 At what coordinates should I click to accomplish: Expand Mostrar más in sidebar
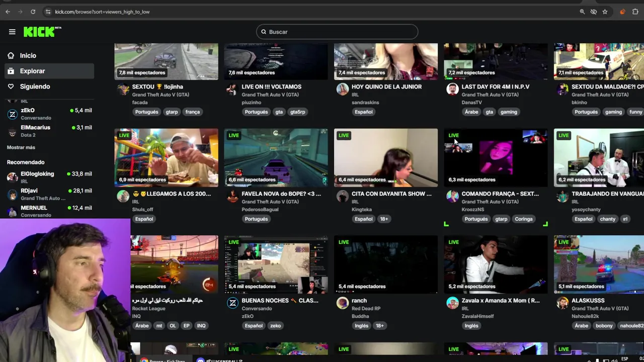click(21, 147)
